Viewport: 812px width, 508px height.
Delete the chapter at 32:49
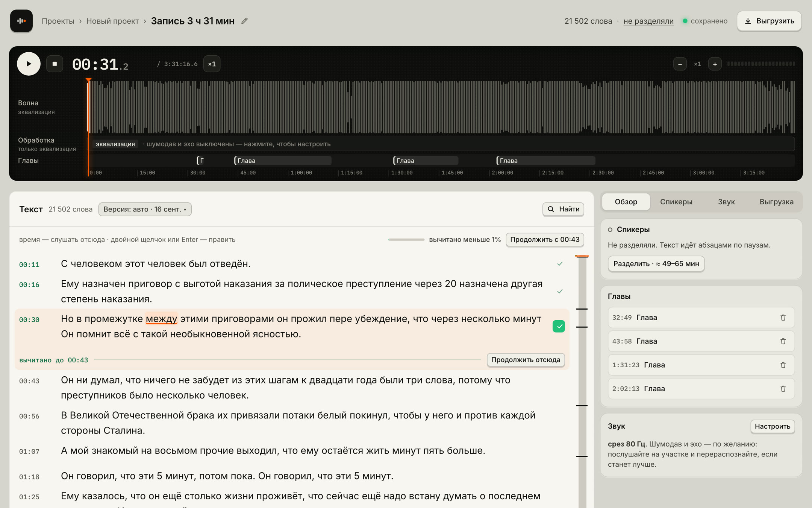(x=783, y=318)
